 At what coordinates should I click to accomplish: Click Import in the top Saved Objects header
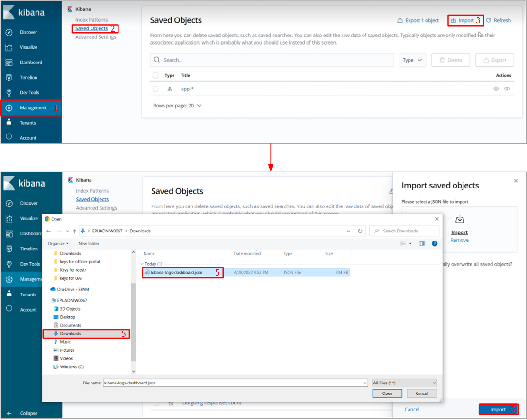click(x=462, y=20)
